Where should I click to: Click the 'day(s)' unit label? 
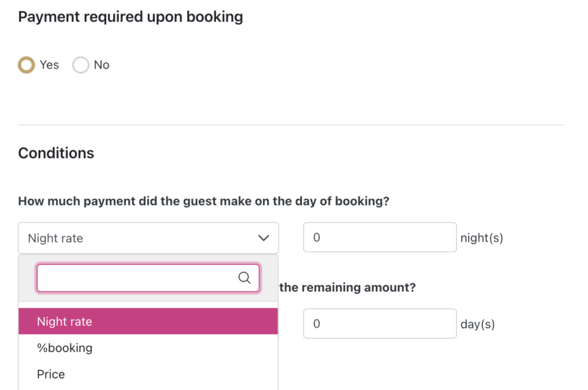click(x=477, y=324)
